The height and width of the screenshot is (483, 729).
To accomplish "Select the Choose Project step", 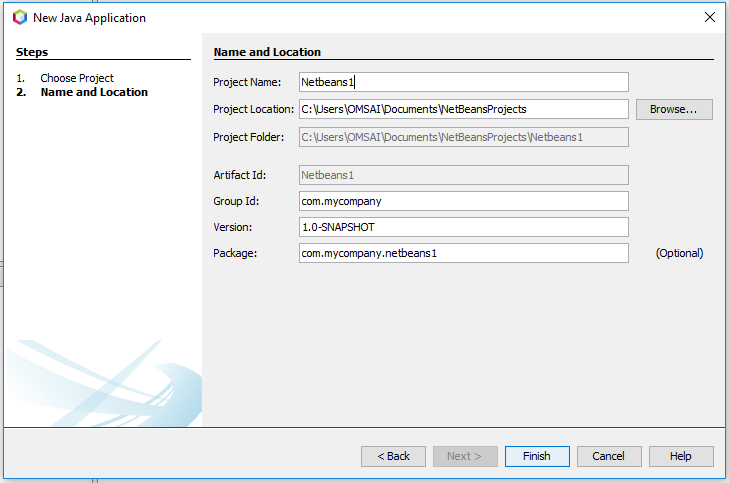I will [77, 78].
